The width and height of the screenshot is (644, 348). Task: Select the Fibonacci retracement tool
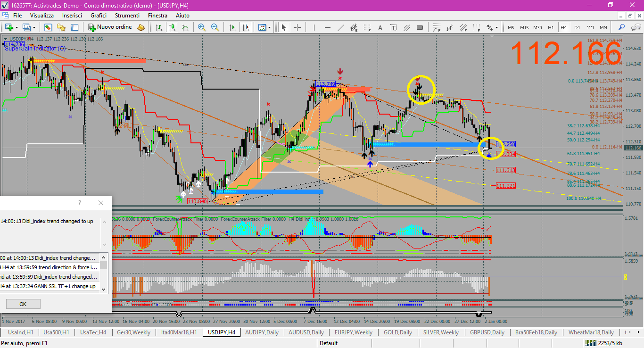(x=367, y=27)
